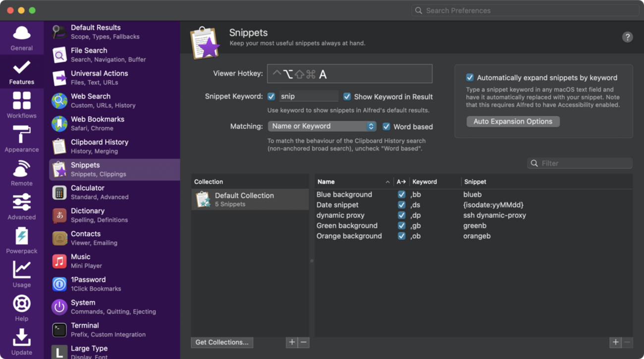Open the Usage statistics section

(x=22, y=274)
